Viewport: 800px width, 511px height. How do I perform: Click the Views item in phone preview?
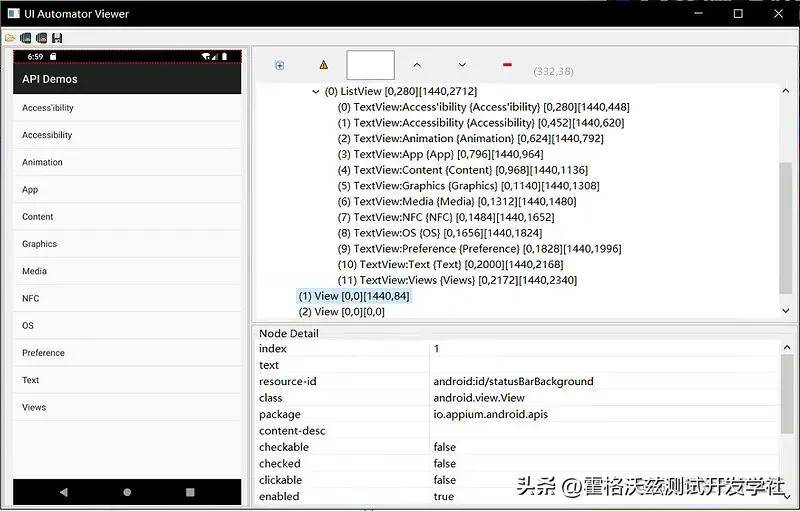pos(34,407)
